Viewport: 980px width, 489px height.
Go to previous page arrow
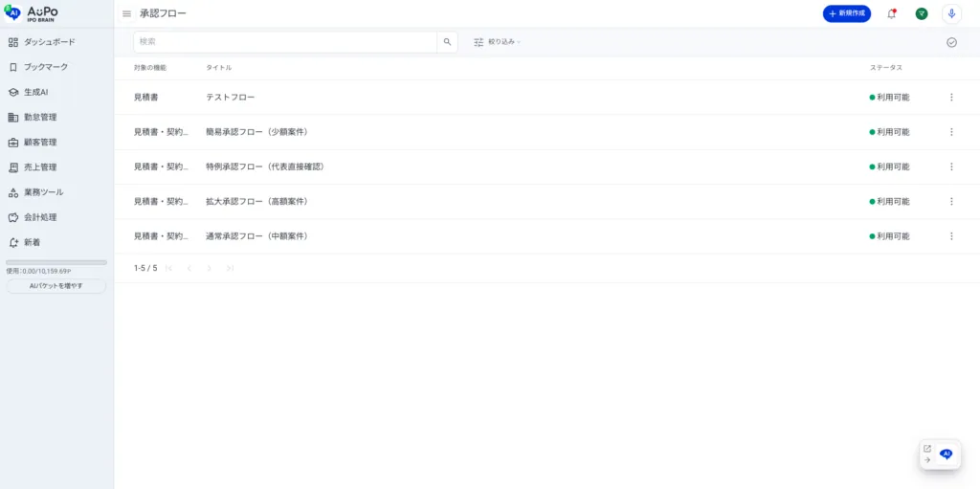click(189, 268)
